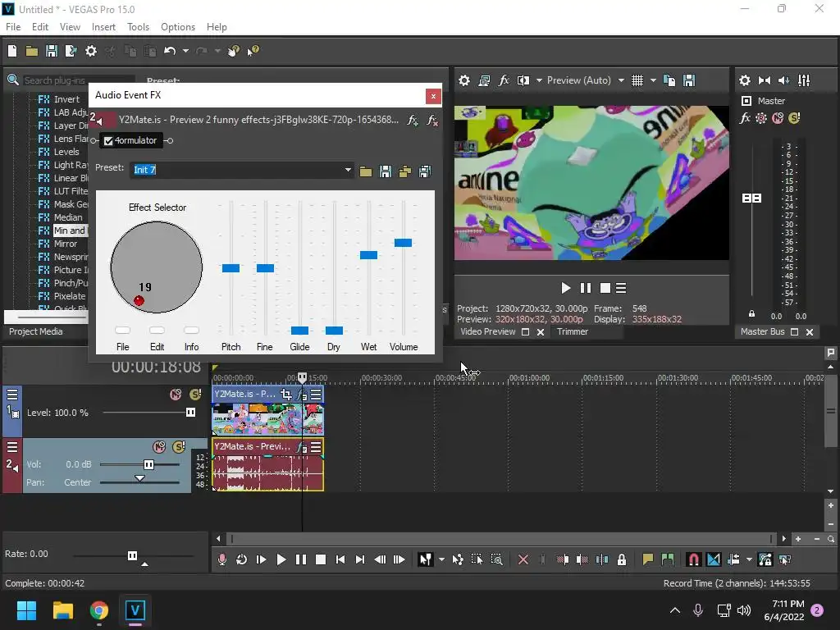Open Google Chrome from the taskbar
Viewport: 840px width, 630px height.
[99, 610]
